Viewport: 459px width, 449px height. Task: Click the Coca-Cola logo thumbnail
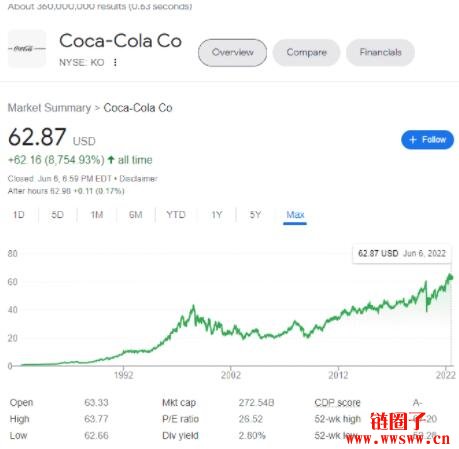coord(27,49)
